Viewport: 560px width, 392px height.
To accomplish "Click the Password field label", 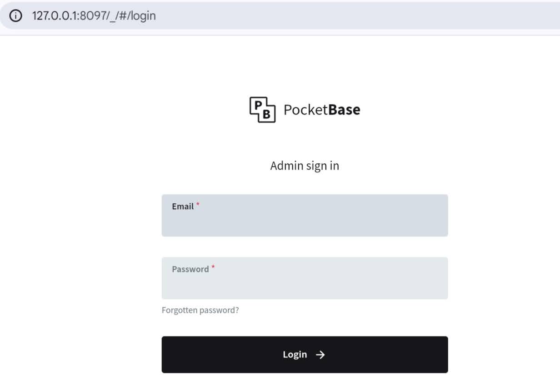I will tap(190, 269).
